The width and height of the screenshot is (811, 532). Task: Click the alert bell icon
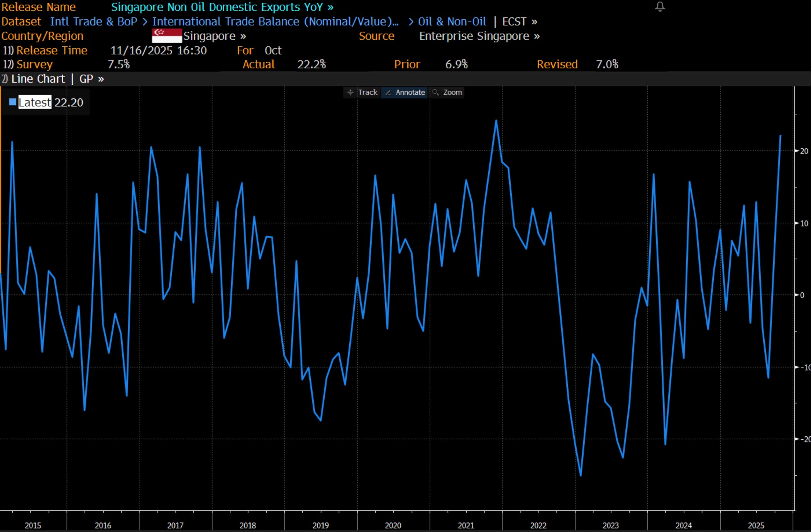click(660, 7)
